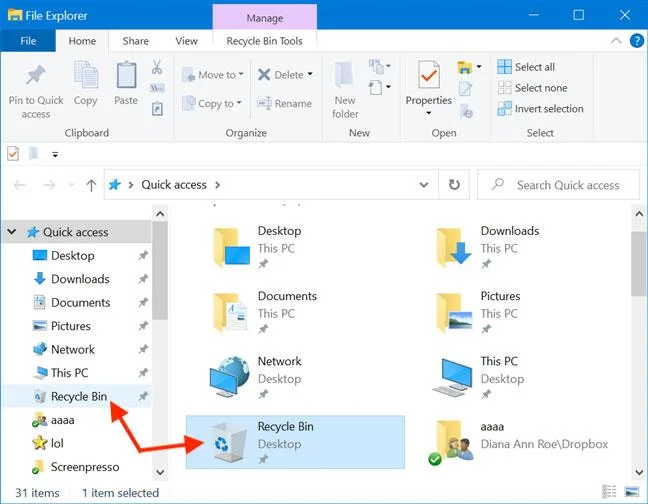Expand address bar history dropdown
The image size is (648, 504).
(x=423, y=184)
